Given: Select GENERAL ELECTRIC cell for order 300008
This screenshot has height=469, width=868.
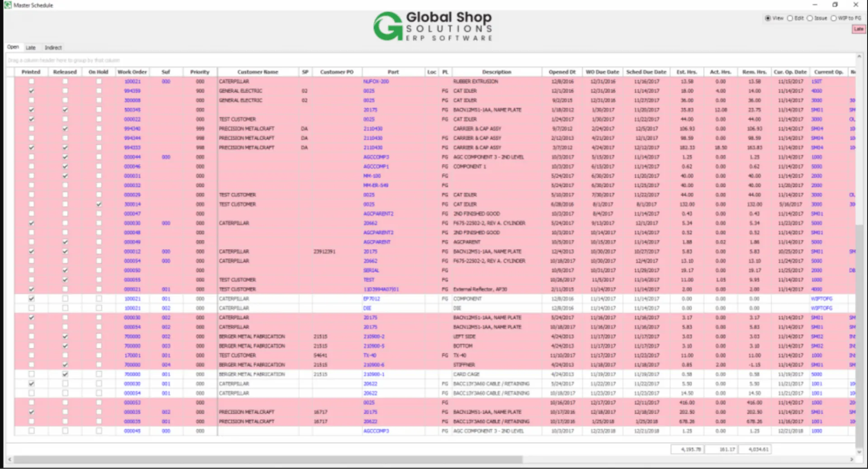Looking at the screenshot, I should [x=258, y=100].
